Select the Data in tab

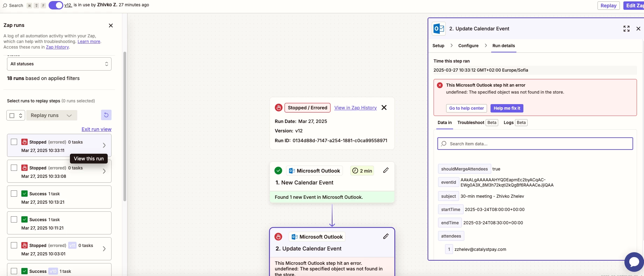point(445,123)
